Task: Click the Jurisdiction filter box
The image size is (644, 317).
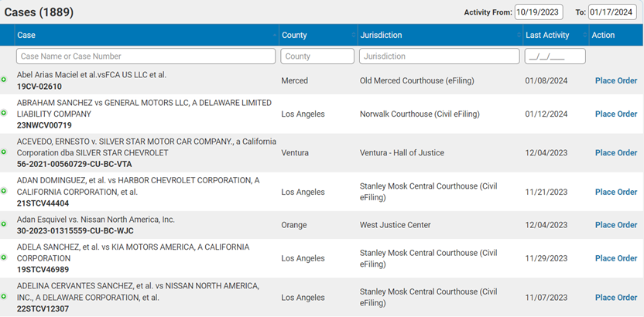Action: click(439, 56)
